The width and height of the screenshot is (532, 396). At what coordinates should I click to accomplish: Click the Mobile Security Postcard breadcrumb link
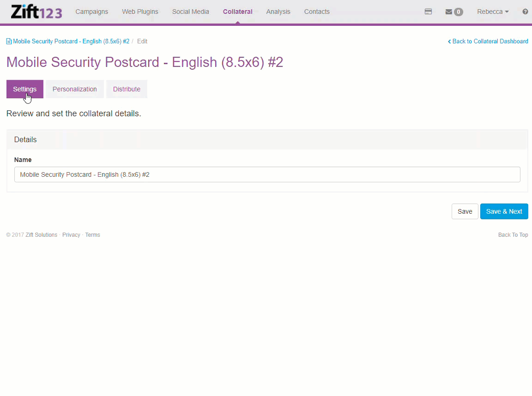point(71,42)
